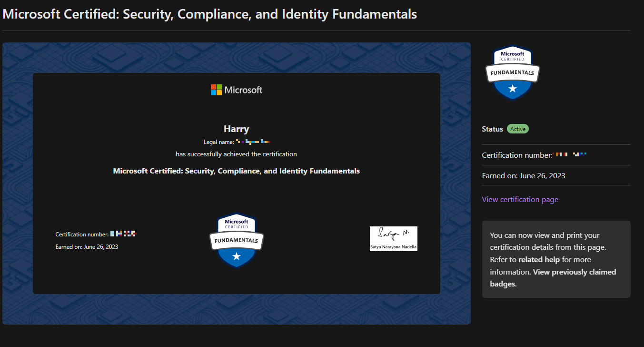Click the bold certification title on certificate

pos(237,171)
